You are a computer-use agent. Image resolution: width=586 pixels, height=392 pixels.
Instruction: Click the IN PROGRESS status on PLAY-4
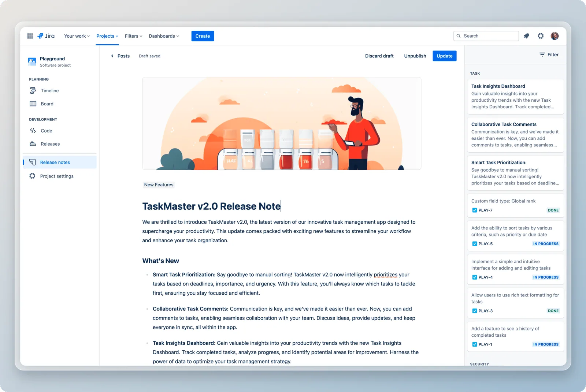(x=546, y=277)
